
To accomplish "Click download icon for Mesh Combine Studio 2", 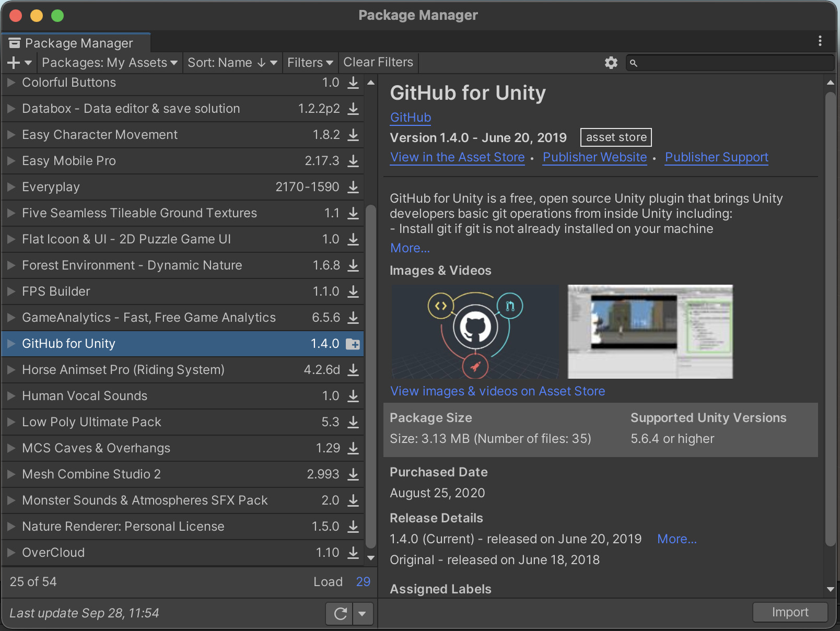I will click(354, 474).
